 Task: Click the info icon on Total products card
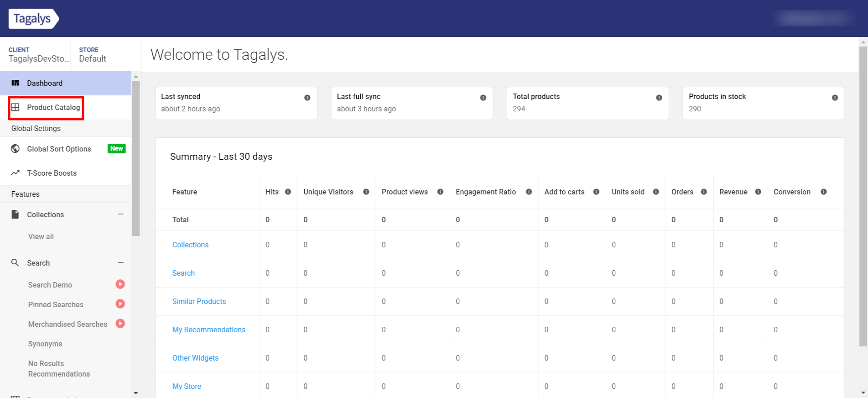659,98
